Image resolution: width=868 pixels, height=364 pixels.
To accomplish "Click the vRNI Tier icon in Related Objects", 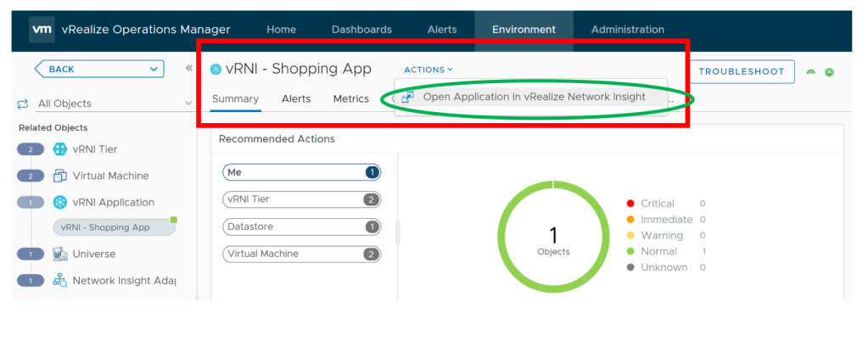I will 59,149.
